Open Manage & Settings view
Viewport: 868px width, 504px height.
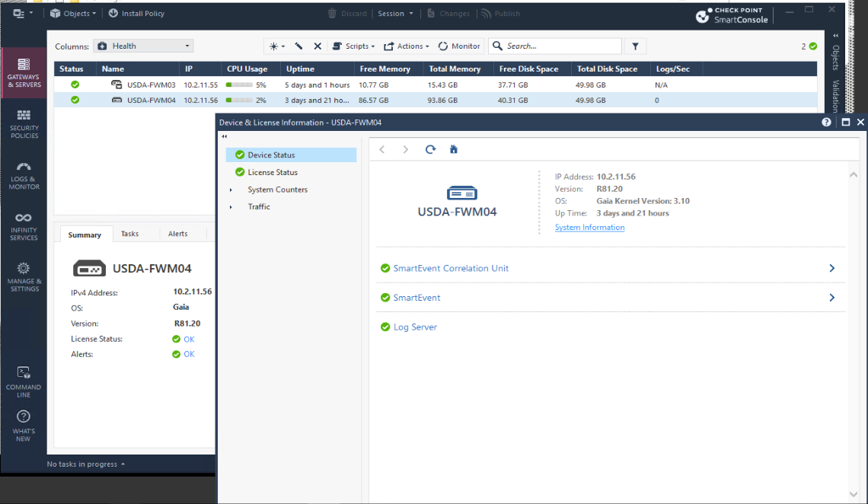(x=24, y=276)
